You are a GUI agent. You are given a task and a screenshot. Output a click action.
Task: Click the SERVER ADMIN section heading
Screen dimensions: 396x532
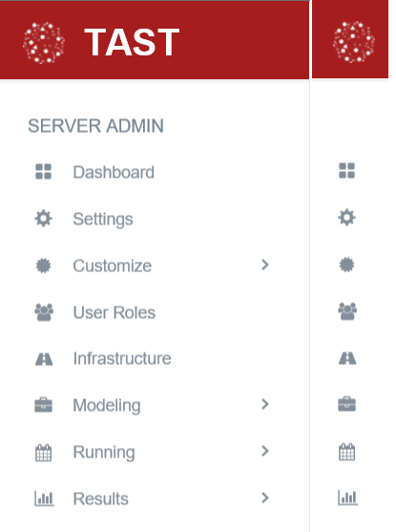pyautogui.click(x=95, y=126)
